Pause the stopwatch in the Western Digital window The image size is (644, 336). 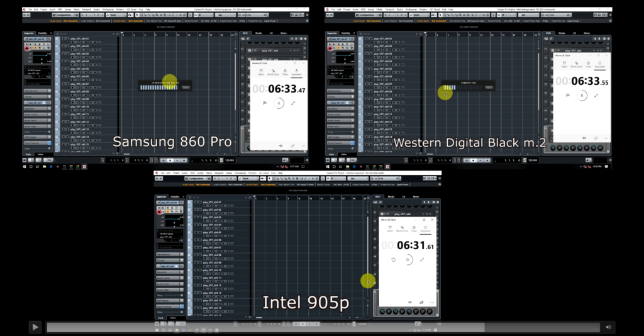[582, 95]
